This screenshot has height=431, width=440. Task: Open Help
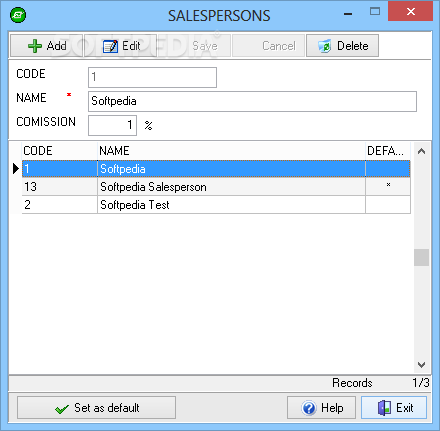click(x=321, y=407)
